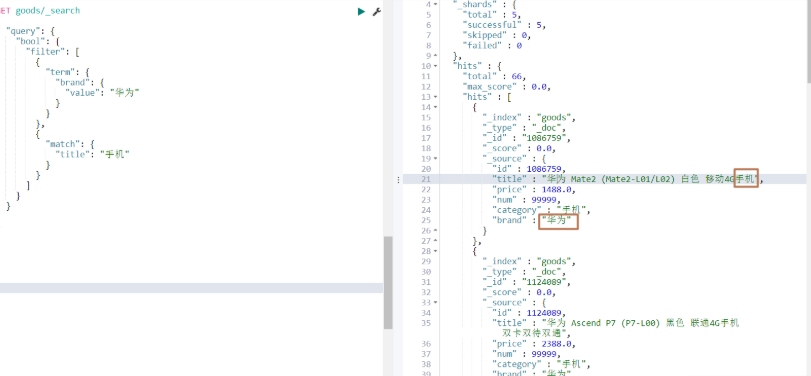The height and width of the screenshot is (376, 811).
Task: Click the response pane vertical scrollbar thumb
Action: pos(808,40)
